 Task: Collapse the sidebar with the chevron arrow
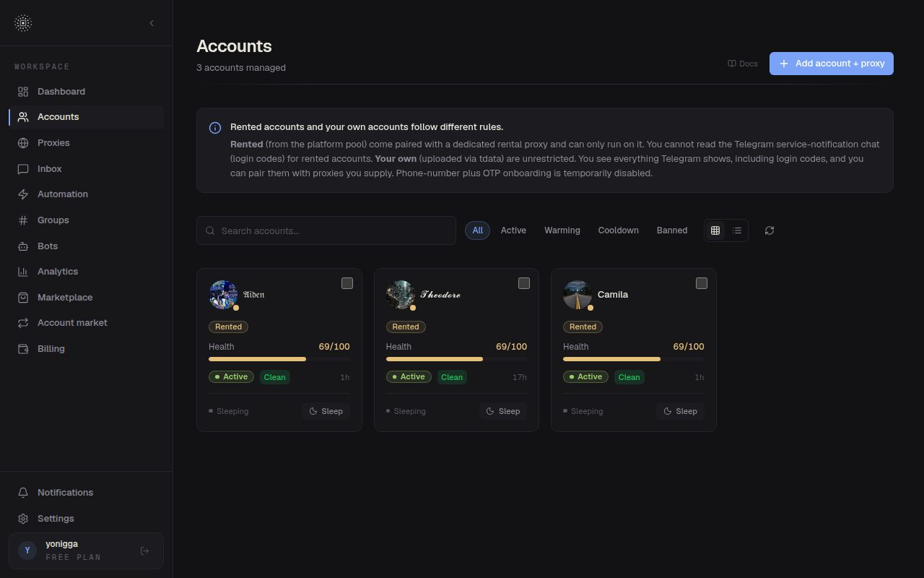coord(152,23)
